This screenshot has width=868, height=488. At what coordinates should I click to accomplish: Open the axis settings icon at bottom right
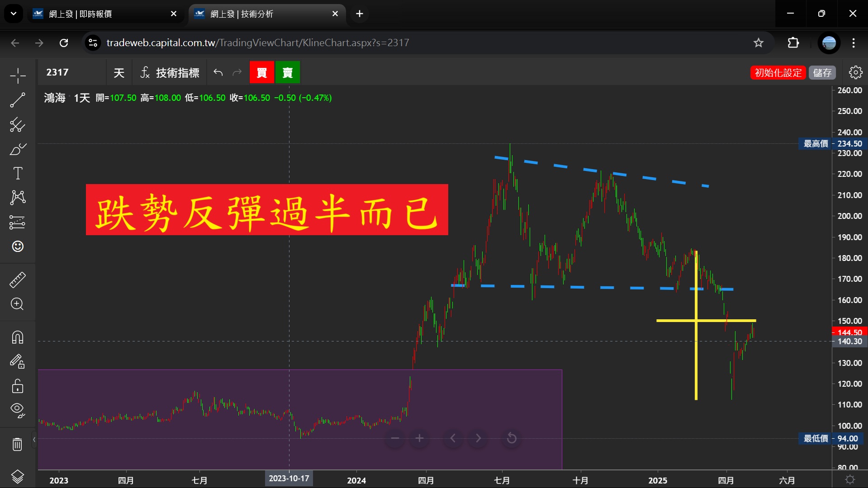point(850,479)
